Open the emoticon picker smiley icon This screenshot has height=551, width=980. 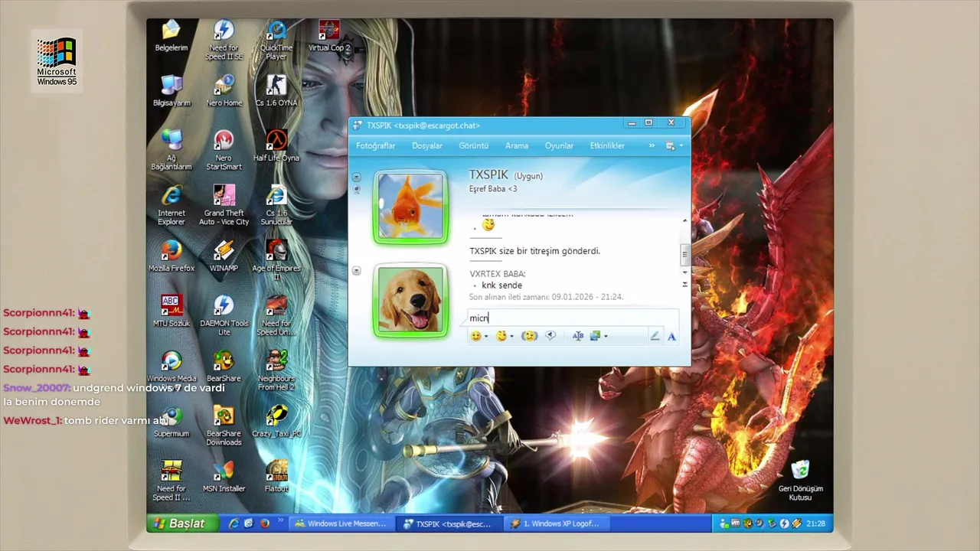475,336
